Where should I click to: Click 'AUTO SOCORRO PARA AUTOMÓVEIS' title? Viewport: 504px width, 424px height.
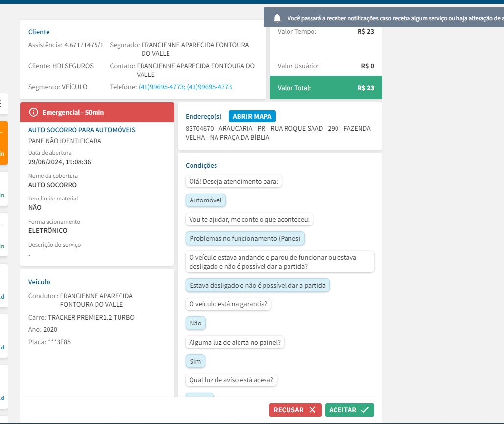click(x=82, y=130)
